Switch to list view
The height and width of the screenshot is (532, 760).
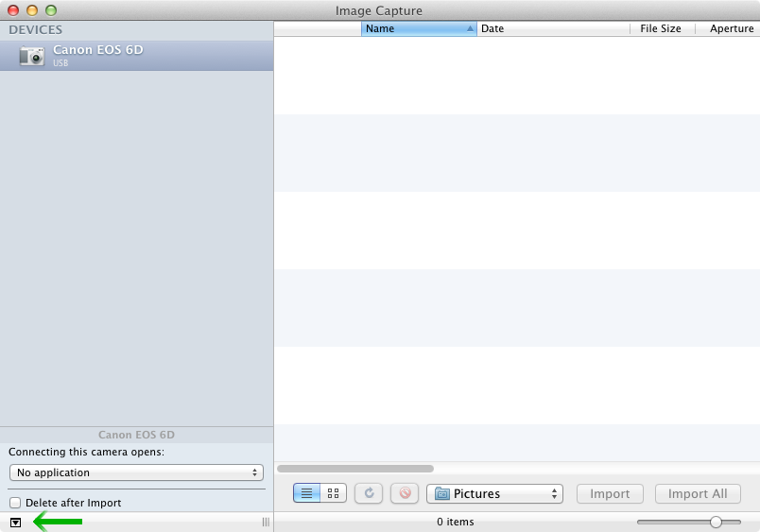tap(306, 493)
